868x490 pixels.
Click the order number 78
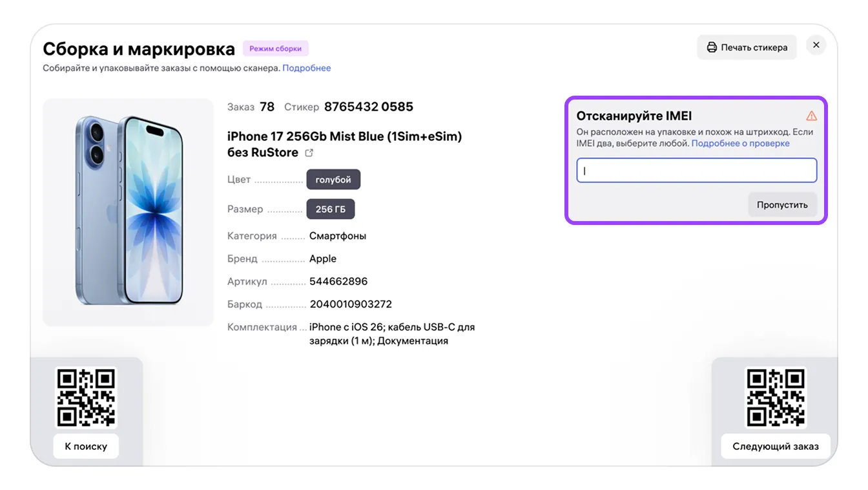(x=267, y=107)
